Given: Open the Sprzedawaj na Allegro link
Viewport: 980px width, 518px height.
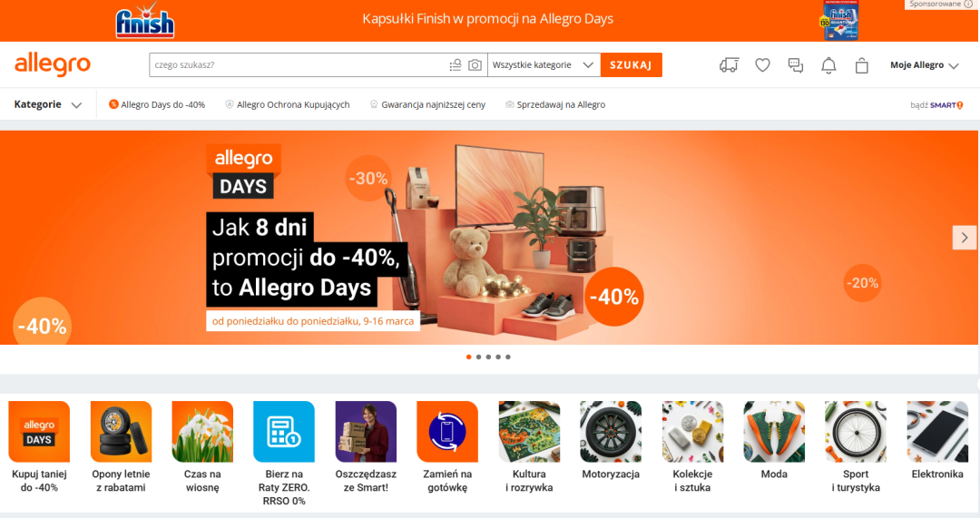Looking at the screenshot, I should 555,104.
